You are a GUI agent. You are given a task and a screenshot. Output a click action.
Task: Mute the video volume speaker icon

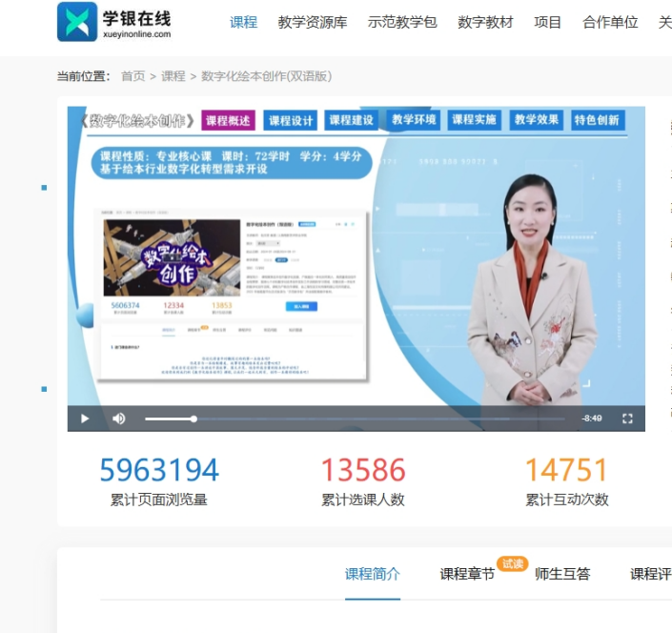point(119,419)
